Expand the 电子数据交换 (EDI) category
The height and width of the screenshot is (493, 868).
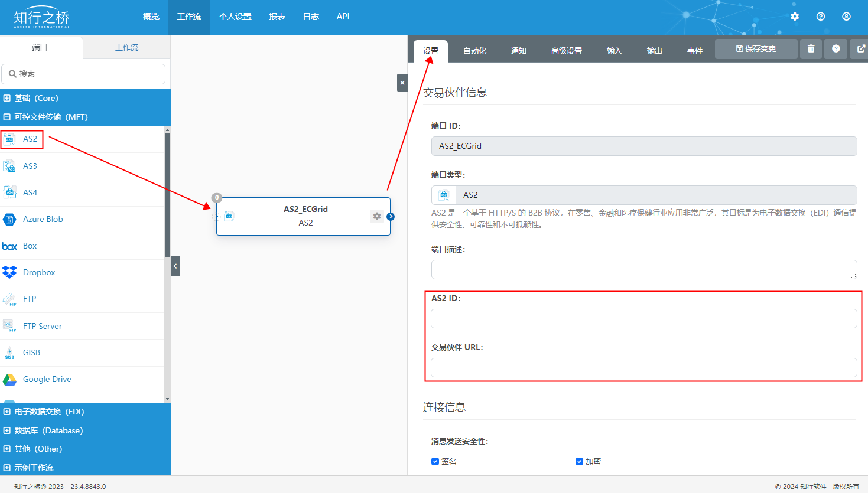7,412
